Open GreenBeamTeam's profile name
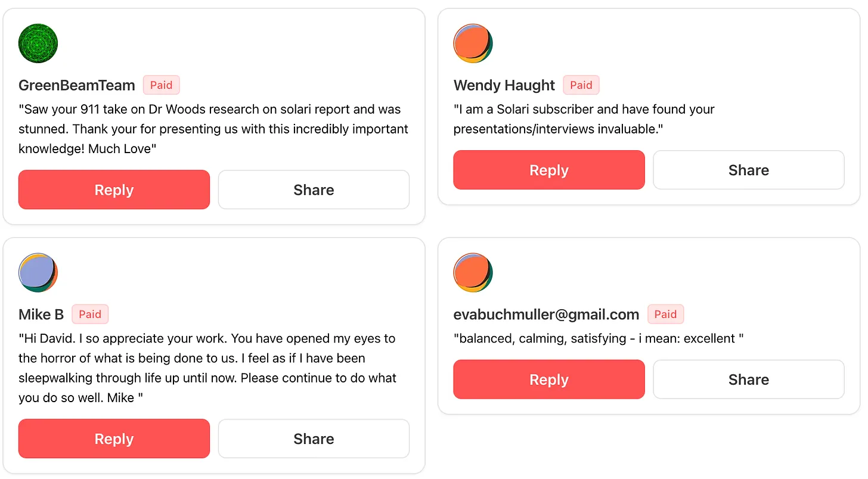The height and width of the screenshot is (479, 868). tap(77, 85)
